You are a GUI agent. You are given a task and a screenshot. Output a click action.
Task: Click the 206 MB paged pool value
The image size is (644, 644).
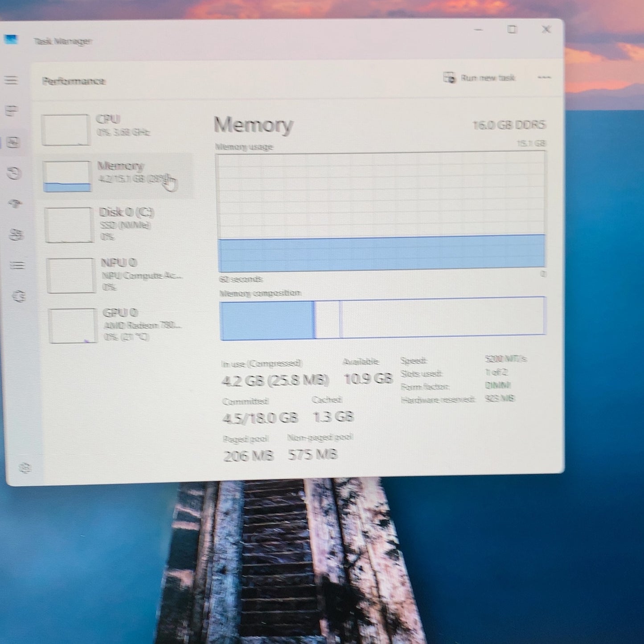pyautogui.click(x=248, y=455)
